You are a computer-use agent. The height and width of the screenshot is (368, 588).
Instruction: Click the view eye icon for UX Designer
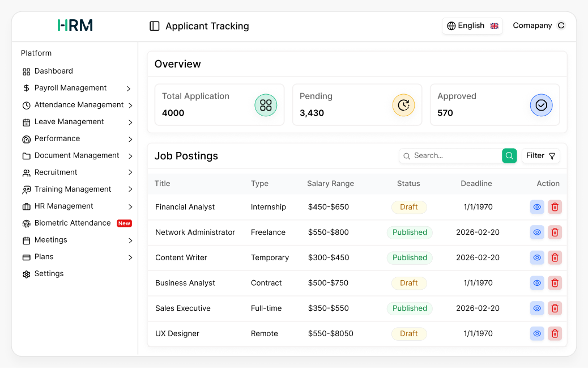pos(536,333)
